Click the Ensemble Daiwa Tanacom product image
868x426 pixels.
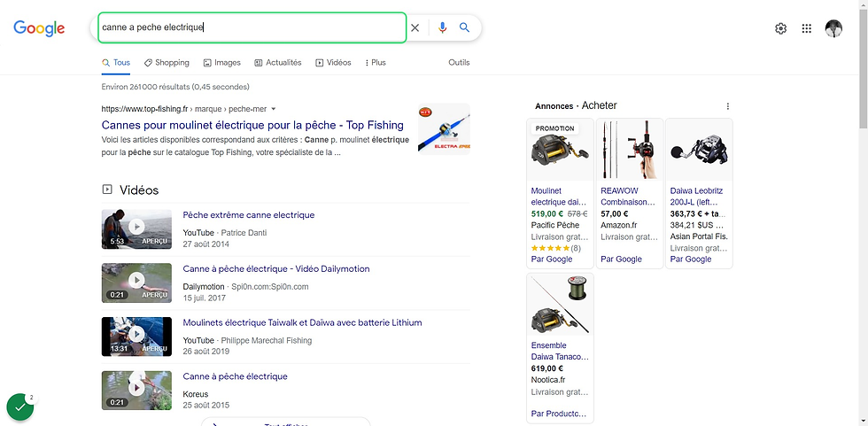tap(560, 305)
